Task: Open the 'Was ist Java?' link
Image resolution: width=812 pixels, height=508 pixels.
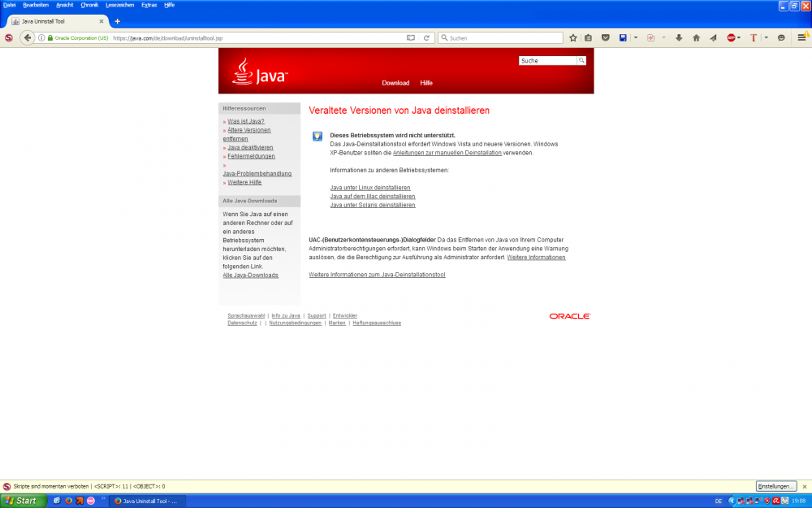Action: point(246,121)
